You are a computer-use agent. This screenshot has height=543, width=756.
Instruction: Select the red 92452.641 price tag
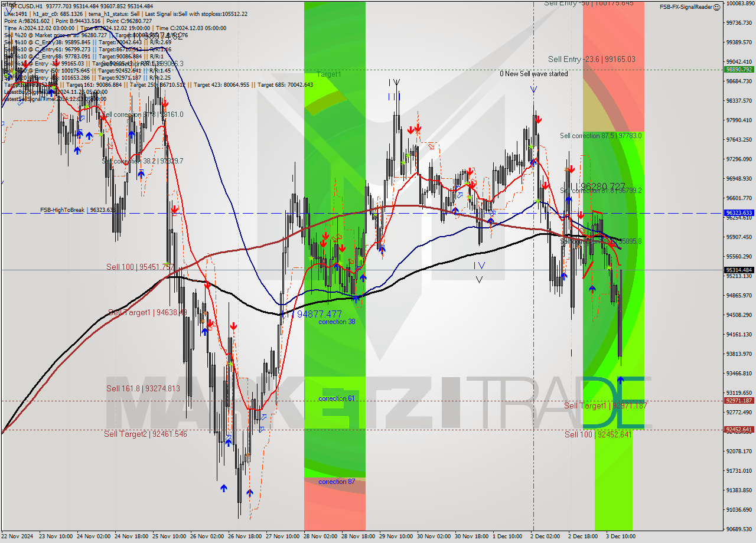click(x=739, y=429)
